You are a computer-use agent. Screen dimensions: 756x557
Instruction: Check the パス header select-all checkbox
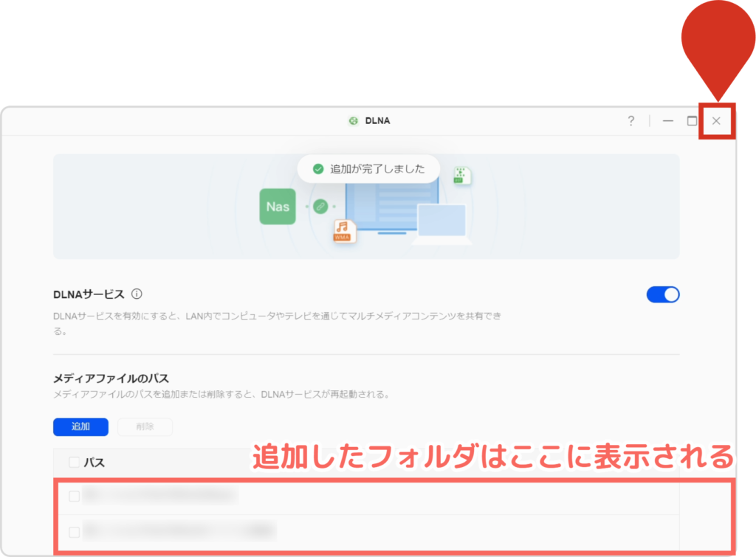click(75, 462)
